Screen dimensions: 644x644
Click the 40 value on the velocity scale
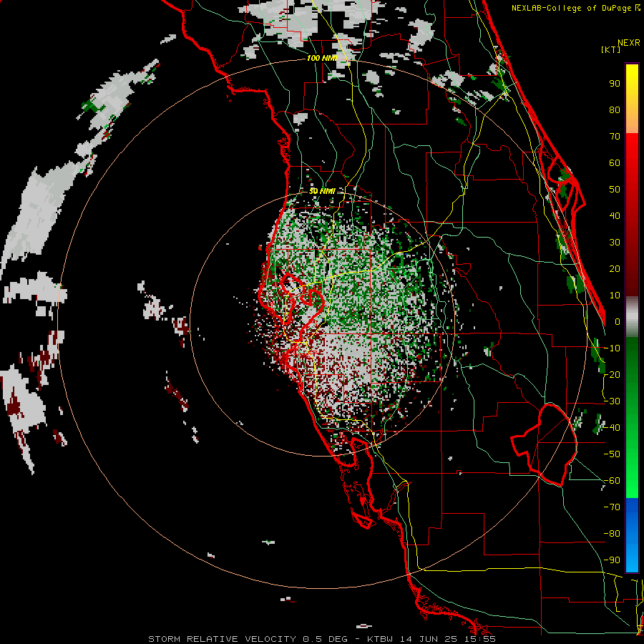615,215
